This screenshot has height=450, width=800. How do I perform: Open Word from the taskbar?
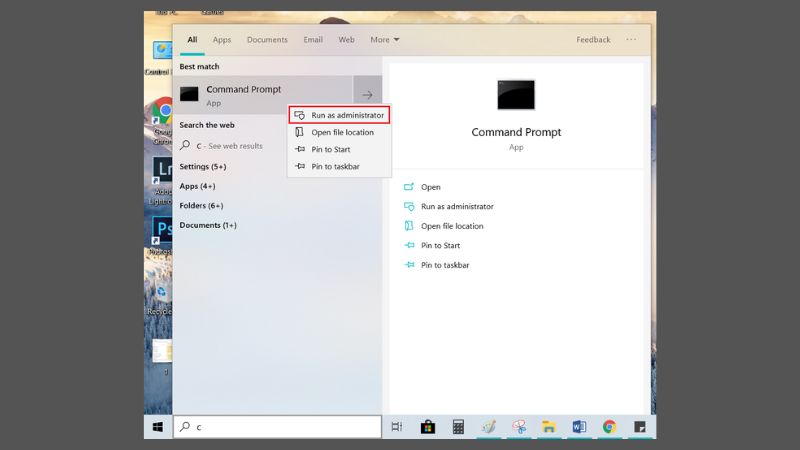click(579, 427)
